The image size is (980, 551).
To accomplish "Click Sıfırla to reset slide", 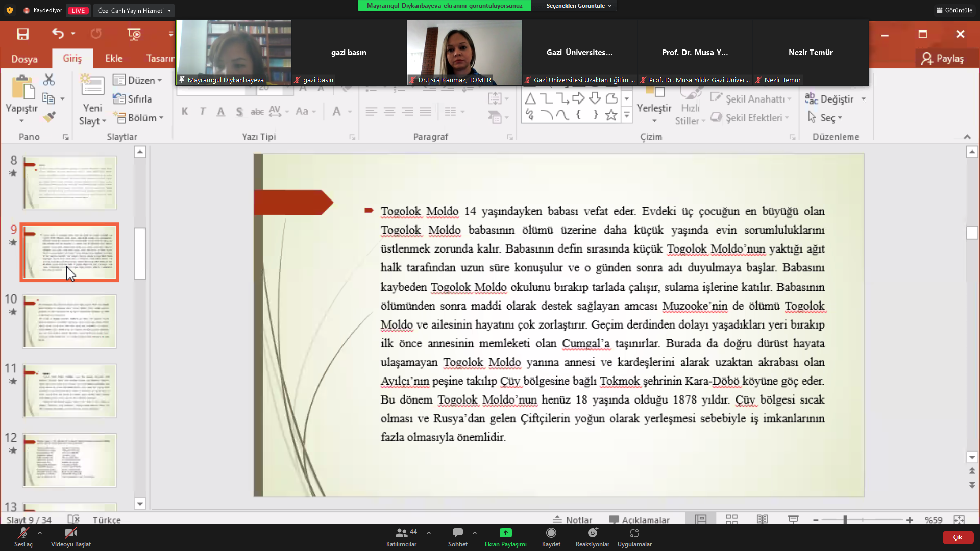I will pyautogui.click(x=132, y=99).
